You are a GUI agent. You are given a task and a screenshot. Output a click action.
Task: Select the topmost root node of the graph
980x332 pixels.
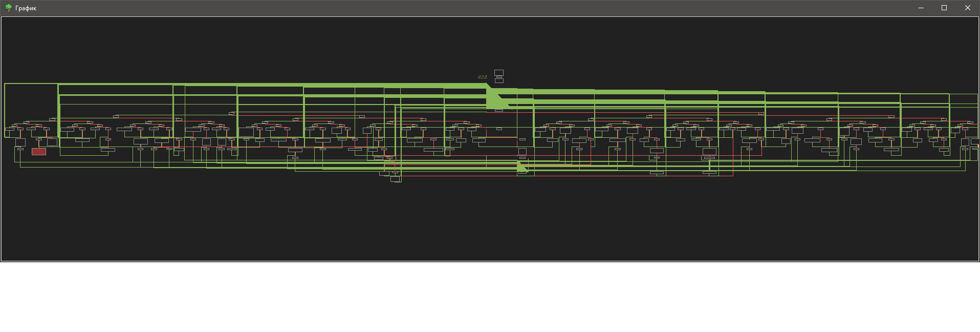click(x=499, y=73)
